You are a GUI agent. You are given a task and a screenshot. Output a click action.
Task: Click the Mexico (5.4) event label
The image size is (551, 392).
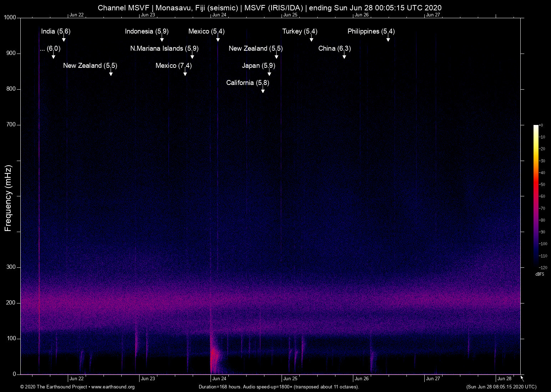point(206,31)
